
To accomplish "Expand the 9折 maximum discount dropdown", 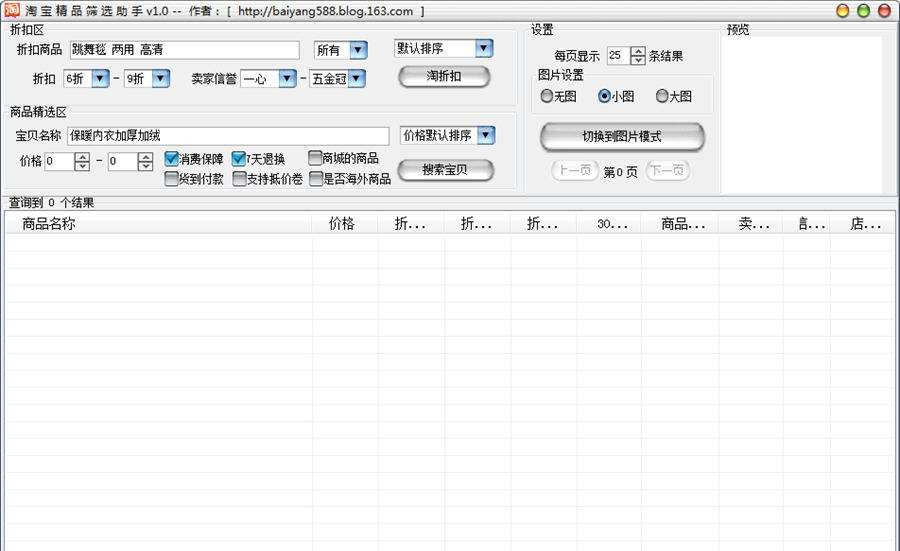I will [x=161, y=79].
